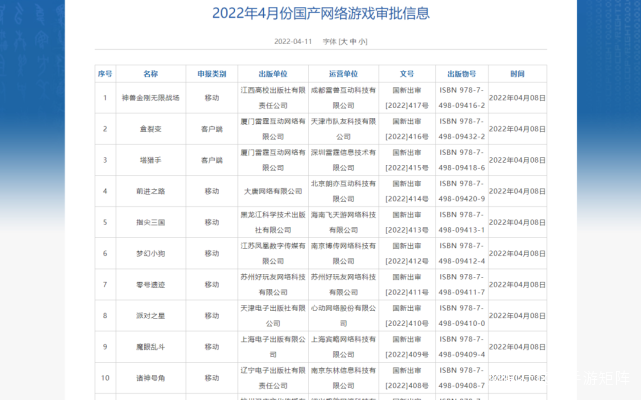
Task: Select the game name 指尖三国
Action: pyautogui.click(x=150, y=222)
